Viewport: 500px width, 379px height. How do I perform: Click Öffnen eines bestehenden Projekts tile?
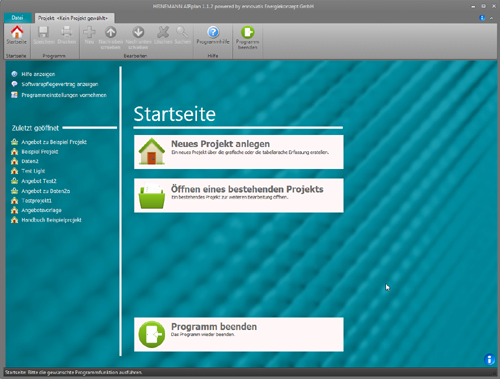pos(239,195)
